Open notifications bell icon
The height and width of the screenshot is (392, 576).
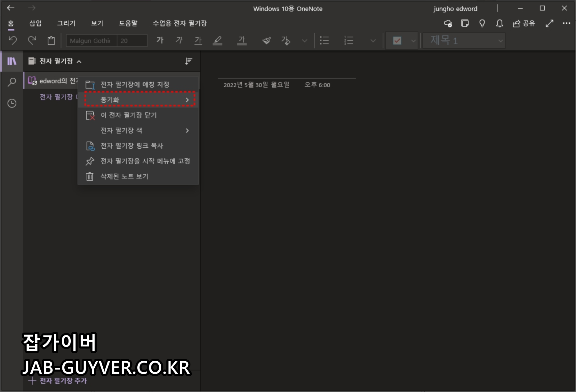(500, 23)
